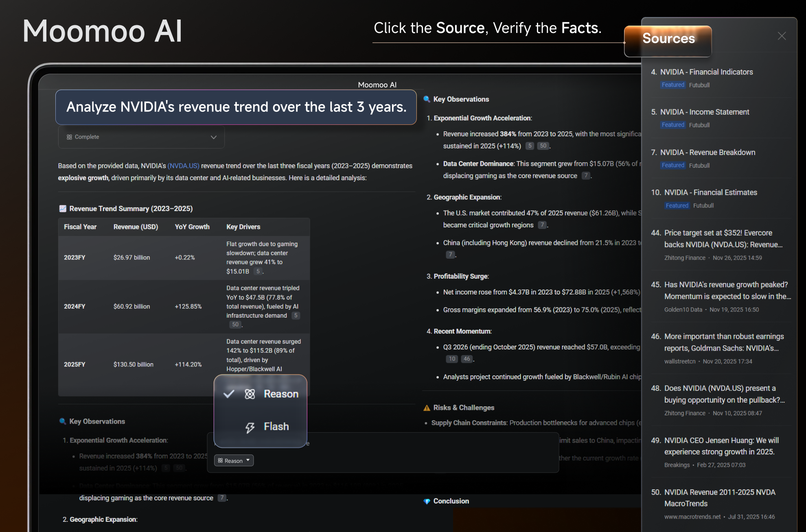Image resolution: width=806 pixels, height=532 pixels.
Task: Click the Featured tag under Financial Indicators
Action: tap(673, 85)
